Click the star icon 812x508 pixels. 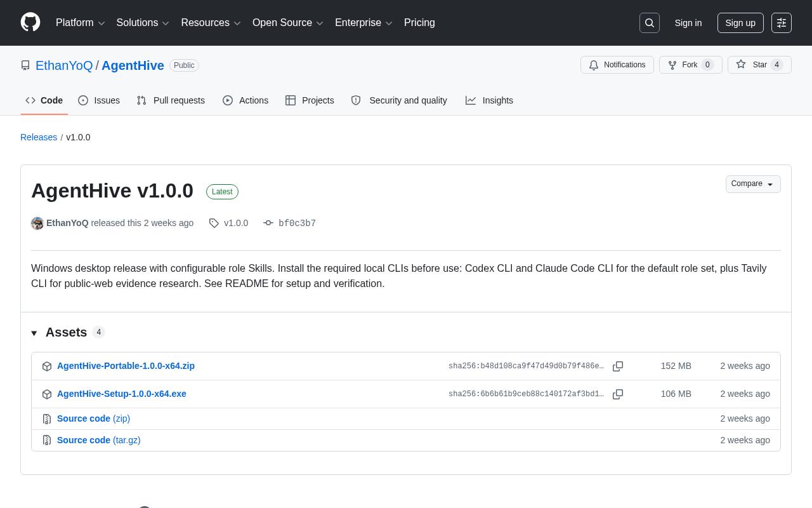pos(741,65)
